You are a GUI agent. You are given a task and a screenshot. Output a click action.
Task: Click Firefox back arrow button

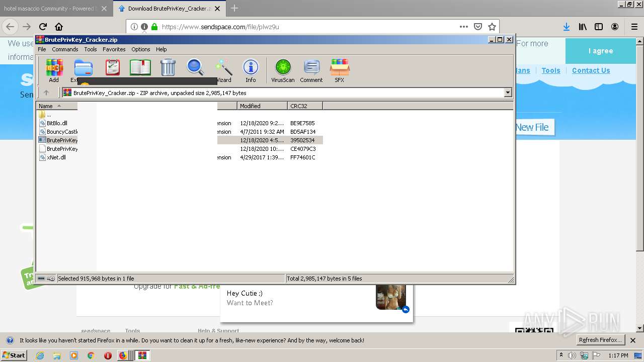click(10, 27)
